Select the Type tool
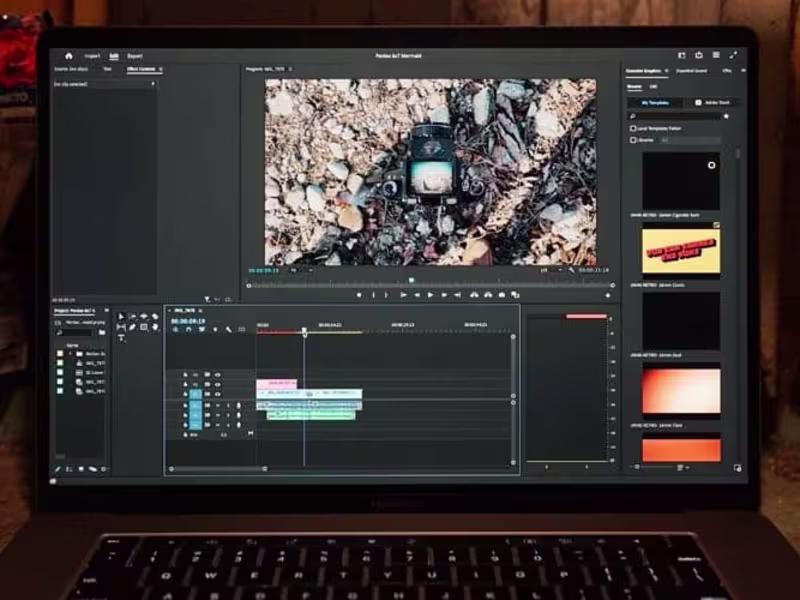Viewport: 800px width, 600px height. pyautogui.click(x=121, y=338)
